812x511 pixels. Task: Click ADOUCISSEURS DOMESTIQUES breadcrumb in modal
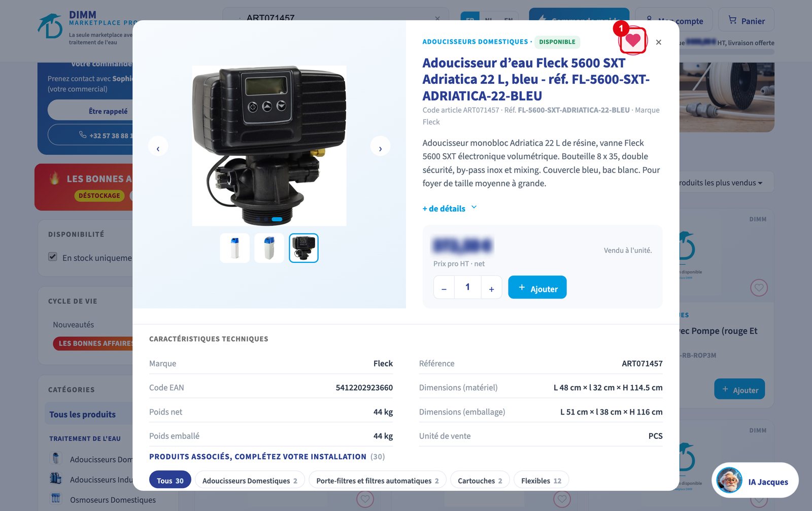[x=475, y=42]
